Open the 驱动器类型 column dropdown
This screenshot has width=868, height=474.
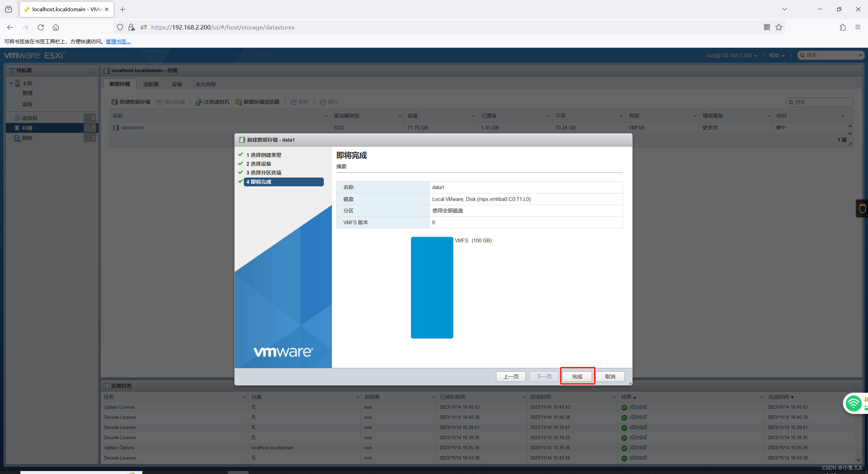400,116
